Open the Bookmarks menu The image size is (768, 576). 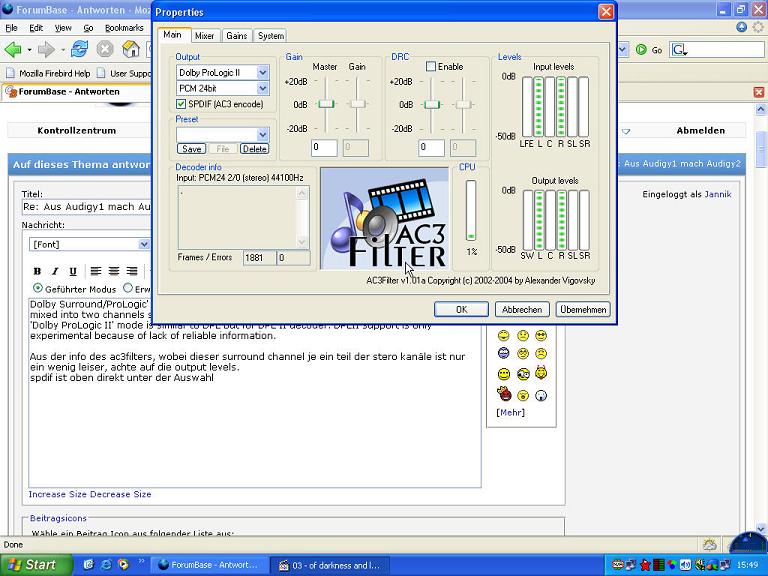(124, 28)
